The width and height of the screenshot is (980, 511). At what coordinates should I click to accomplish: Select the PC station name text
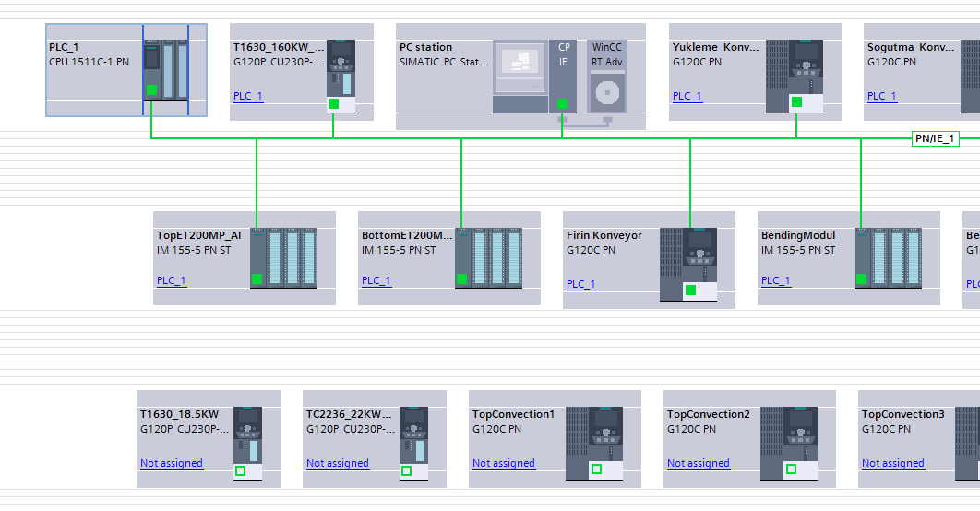click(425, 47)
